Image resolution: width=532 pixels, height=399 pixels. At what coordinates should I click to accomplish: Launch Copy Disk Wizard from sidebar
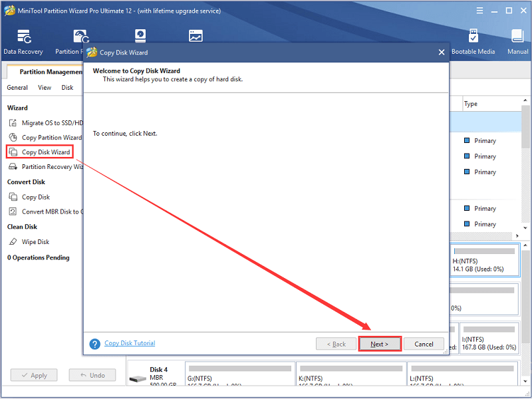[40, 152]
